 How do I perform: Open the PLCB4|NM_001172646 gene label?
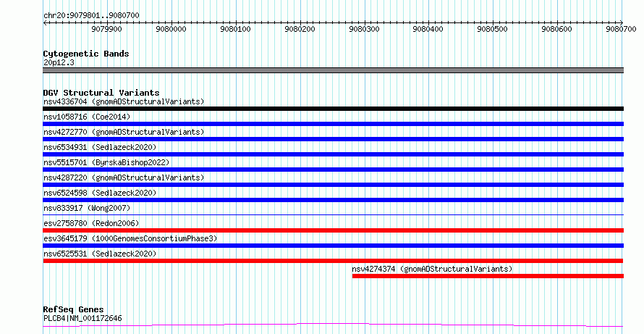[x=82, y=318]
